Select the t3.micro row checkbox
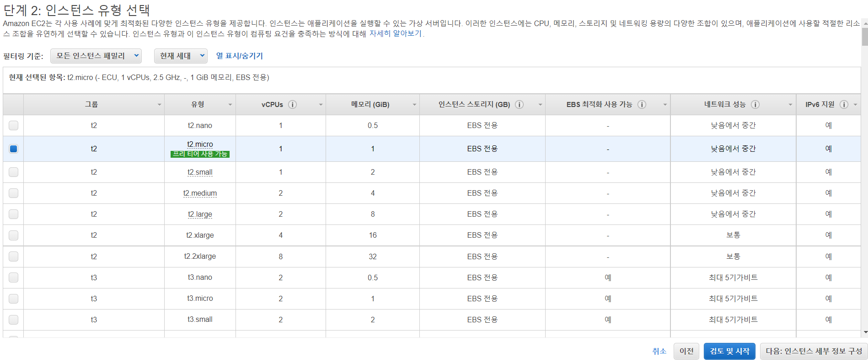Screen dimensions: 868x363 pyautogui.click(x=14, y=299)
